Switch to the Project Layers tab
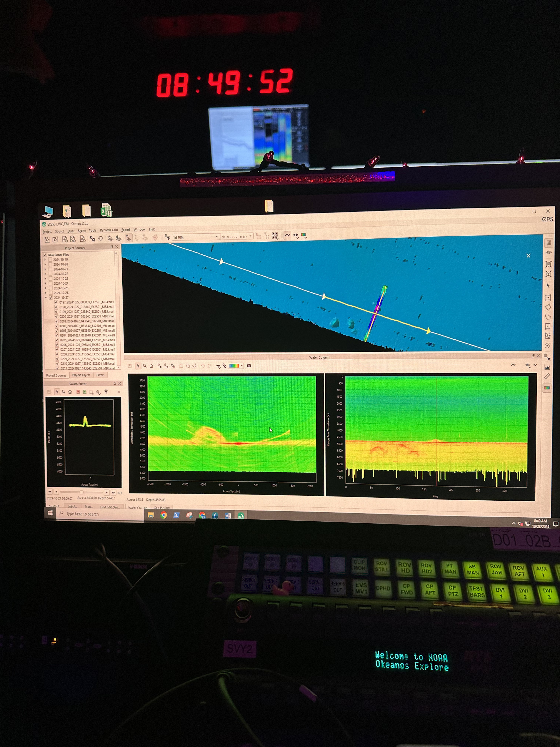Image resolution: width=560 pixels, height=747 pixels. (81, 375)
